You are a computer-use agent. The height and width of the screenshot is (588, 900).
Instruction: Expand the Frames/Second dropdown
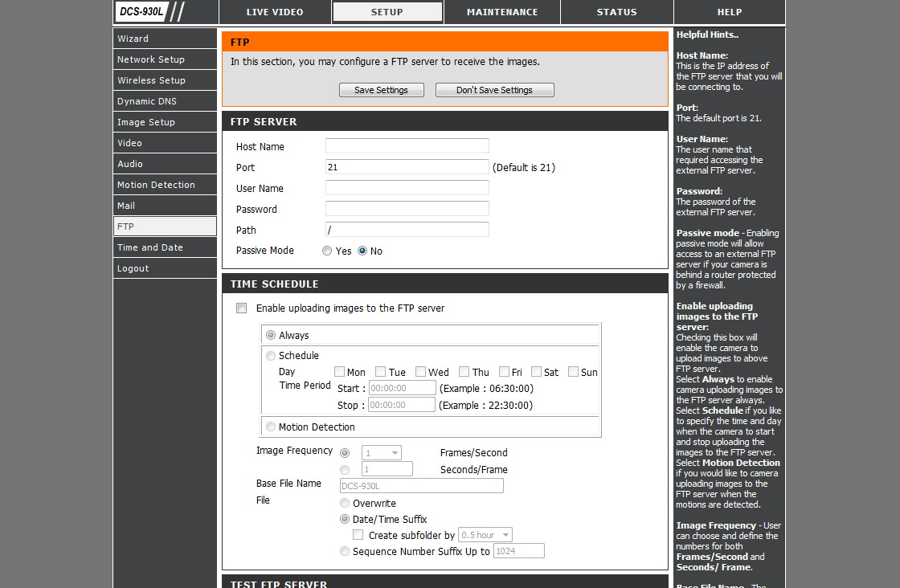coord(382,453)
